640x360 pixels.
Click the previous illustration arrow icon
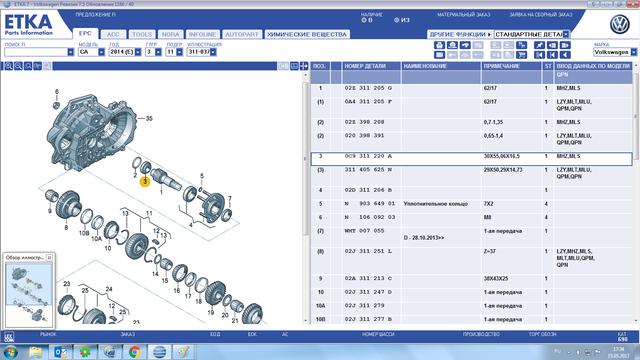(x=565, y=55)
